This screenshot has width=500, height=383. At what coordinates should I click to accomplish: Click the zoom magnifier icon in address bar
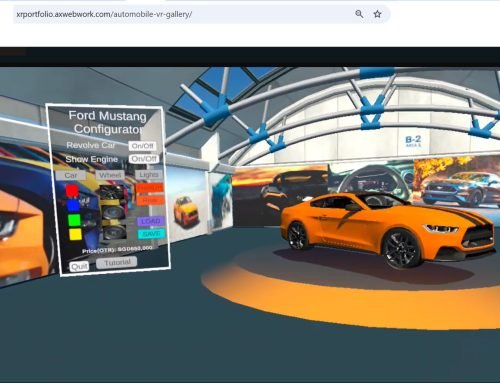359,14
